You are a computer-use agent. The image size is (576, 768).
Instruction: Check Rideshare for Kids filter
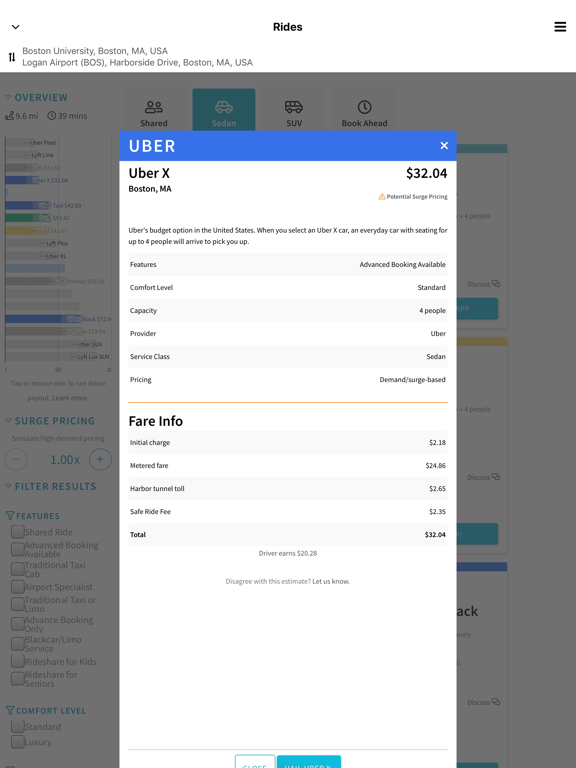pos(18,661)
